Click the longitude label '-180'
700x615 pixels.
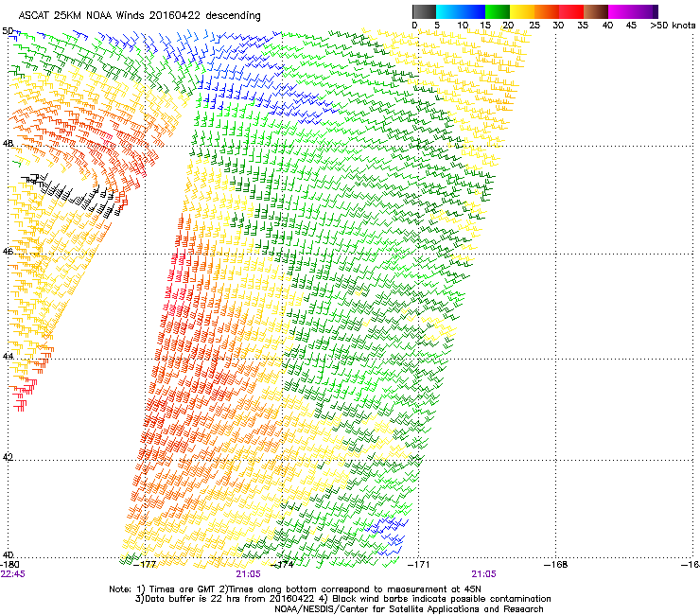(9, 565)
